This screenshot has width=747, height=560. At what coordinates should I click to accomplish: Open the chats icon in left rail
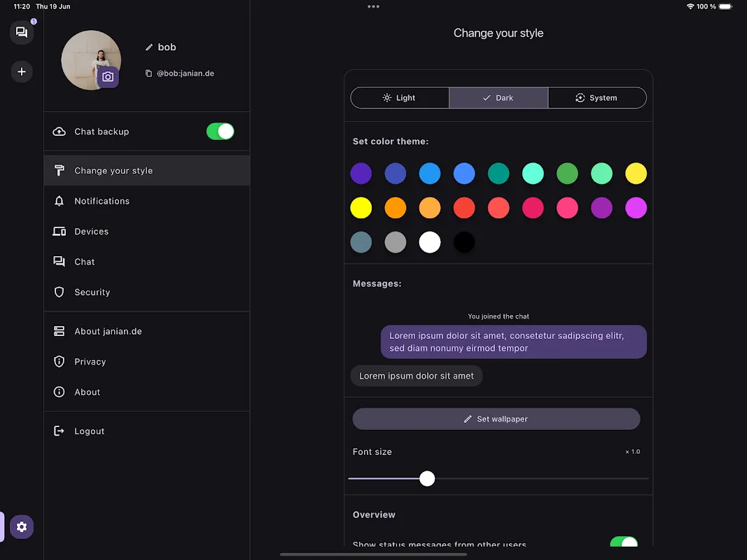[x=22, y=32]
